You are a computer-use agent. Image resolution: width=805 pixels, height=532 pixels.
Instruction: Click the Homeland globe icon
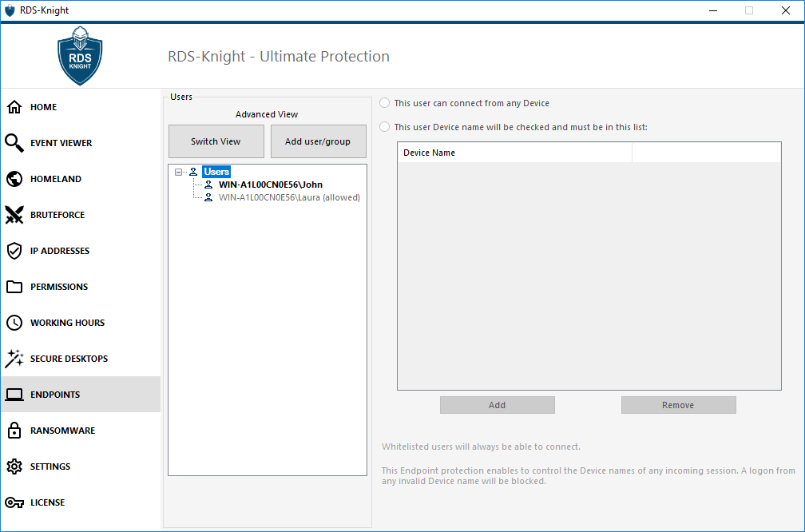tap(14, 179)
